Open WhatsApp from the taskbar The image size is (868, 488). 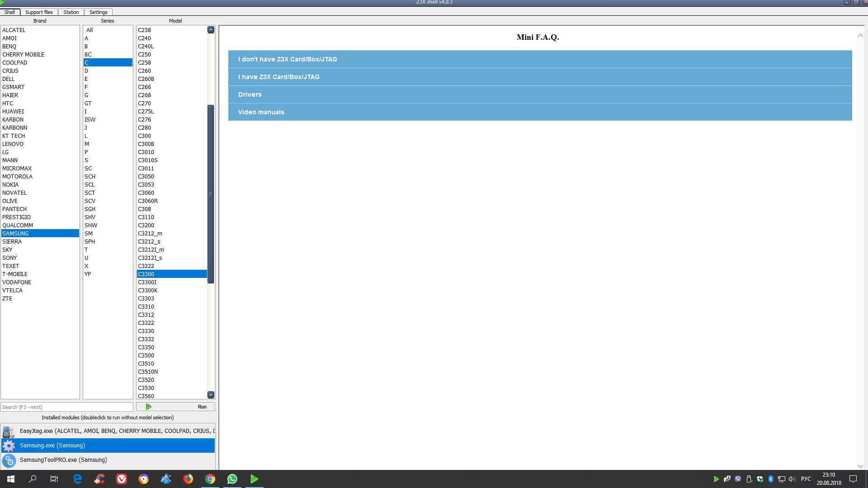(x=232, y=479)
